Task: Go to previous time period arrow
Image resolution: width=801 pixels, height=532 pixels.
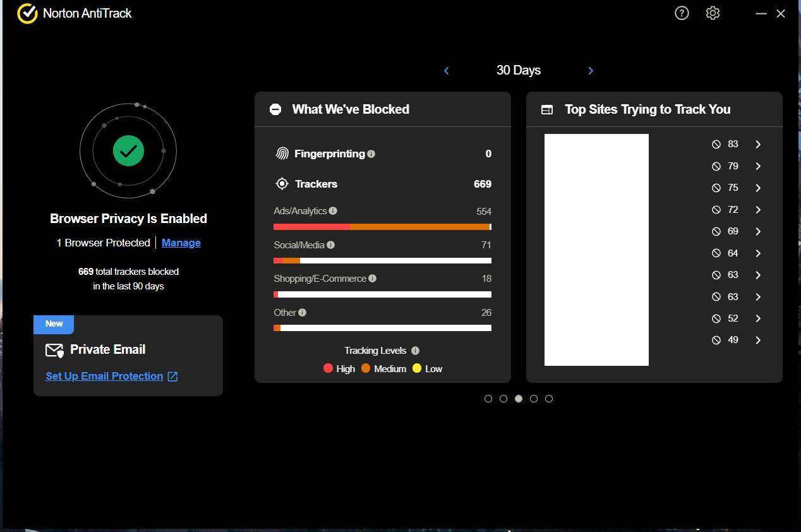Action: [x=447, y=71]
